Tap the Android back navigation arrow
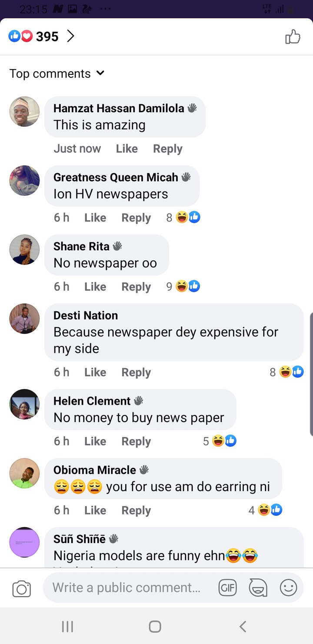 243,627
